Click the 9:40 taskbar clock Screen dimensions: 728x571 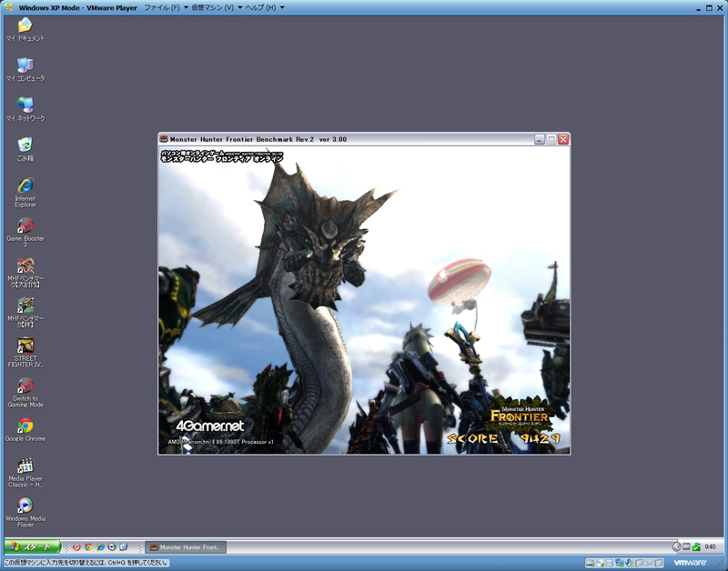coord(710,546)
